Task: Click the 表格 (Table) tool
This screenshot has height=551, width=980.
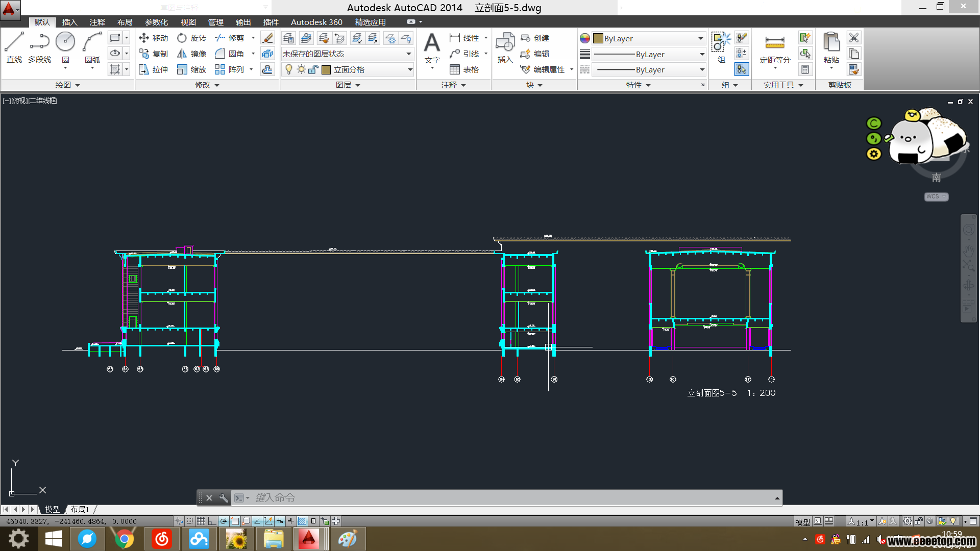Action: click(x=464, y=70)
